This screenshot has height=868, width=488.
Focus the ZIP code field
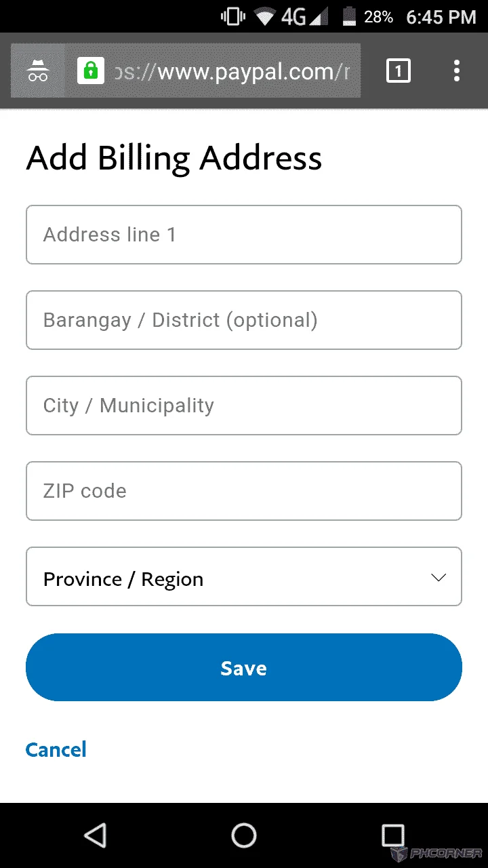coord(244,491)
